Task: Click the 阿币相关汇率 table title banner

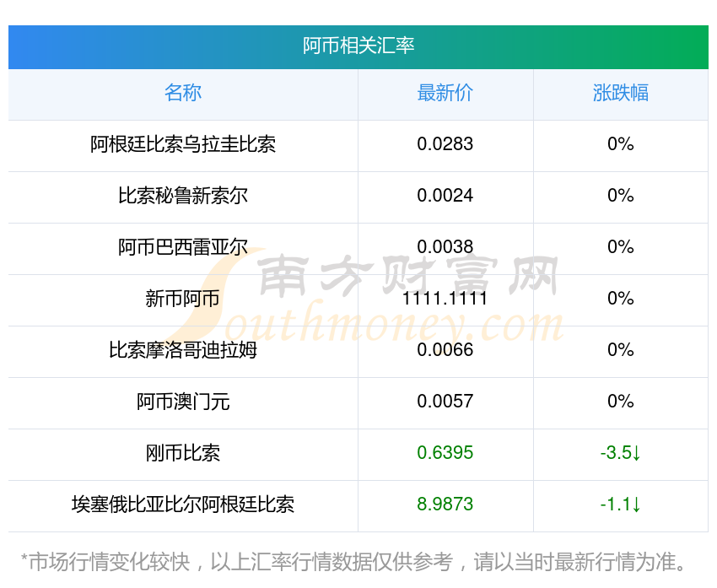Action: point(358,46)
